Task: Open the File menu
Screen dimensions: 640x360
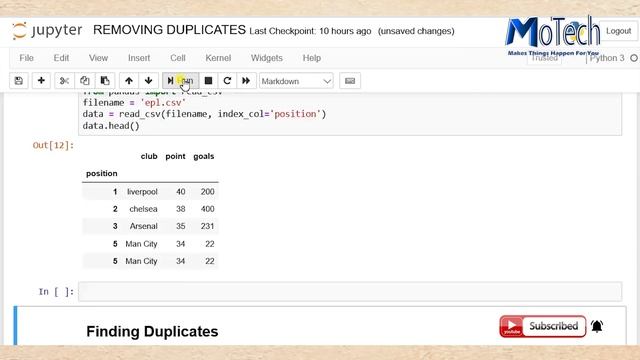Action: coord(27,58)
